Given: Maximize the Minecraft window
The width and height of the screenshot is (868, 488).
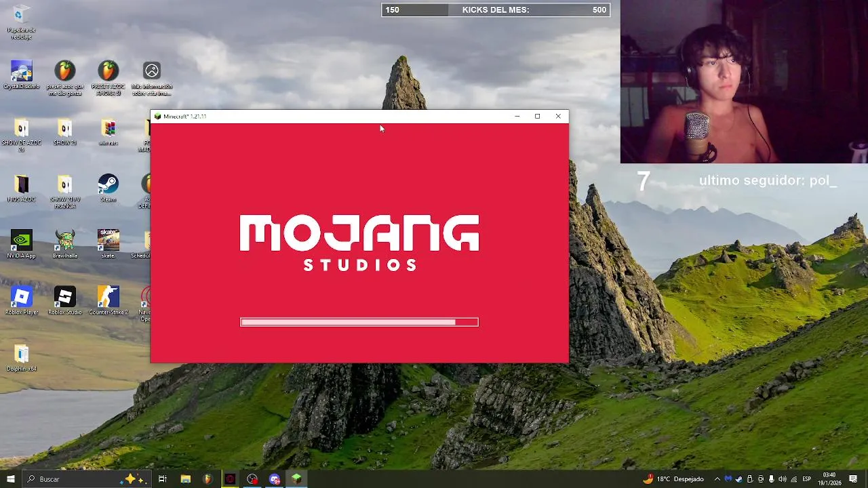Looking at the screenshot, I should tap(537, 117).
